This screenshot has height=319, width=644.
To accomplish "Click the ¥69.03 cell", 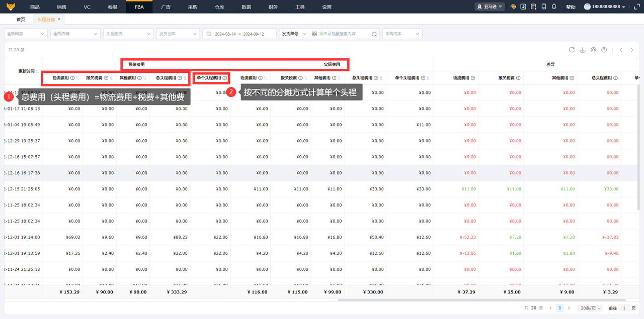I will (73, 237).
